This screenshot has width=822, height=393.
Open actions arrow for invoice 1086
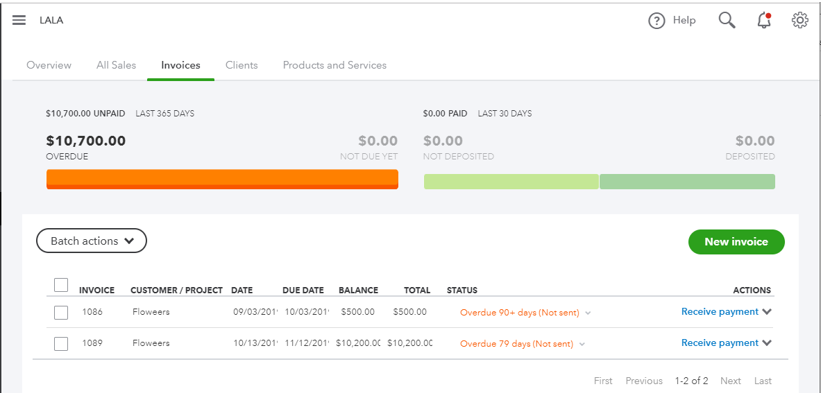767,312
